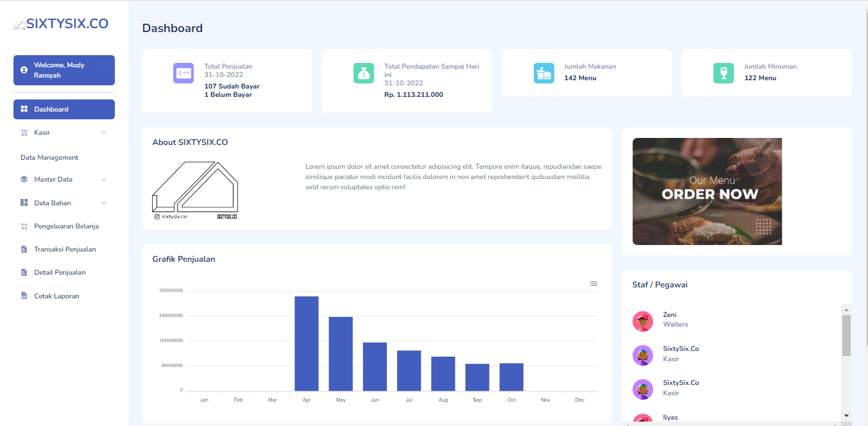The width and height of the screenshot is (868, 426).
Task: Click the Jumlah Makanan food icon
Action: pyautogui.click(x=543, y=73)
